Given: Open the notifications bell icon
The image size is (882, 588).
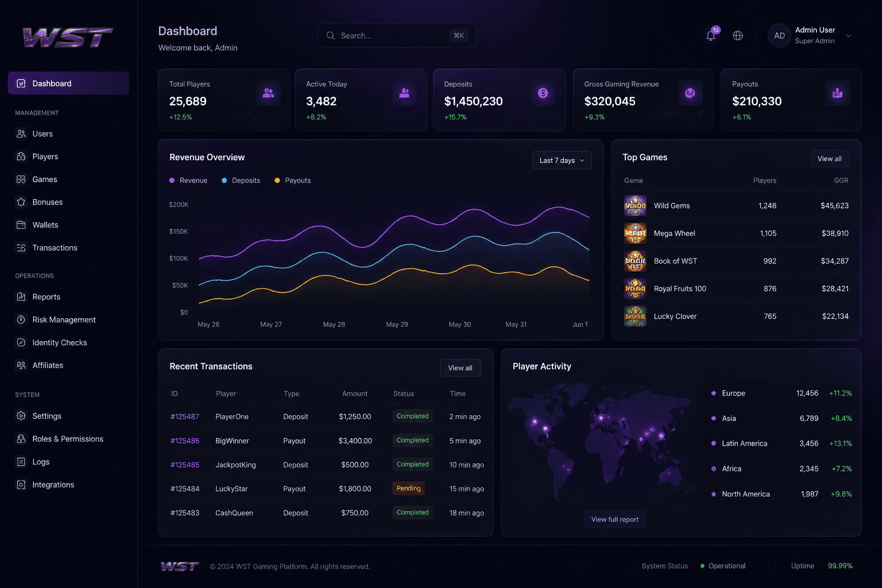Looking at the screenshot, I should 711,36.
